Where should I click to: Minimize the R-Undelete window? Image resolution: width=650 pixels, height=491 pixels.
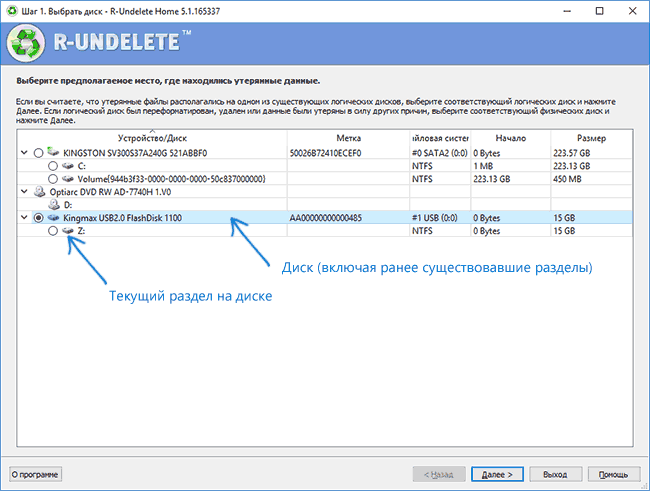click(x=567, y=11)
